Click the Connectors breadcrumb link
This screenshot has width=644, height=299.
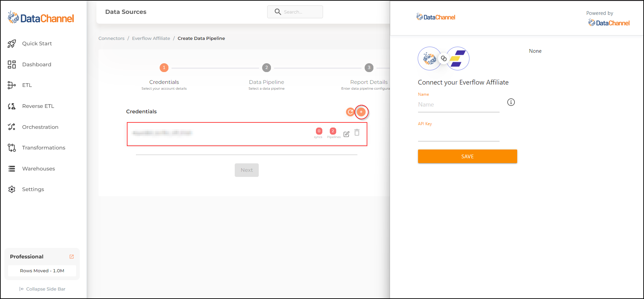[x=111, y=39]
